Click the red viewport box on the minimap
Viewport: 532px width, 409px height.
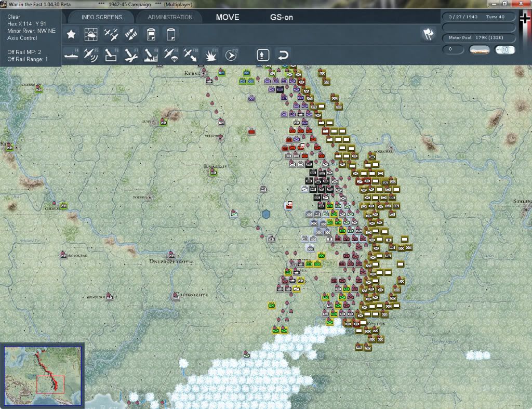[50, 385]
